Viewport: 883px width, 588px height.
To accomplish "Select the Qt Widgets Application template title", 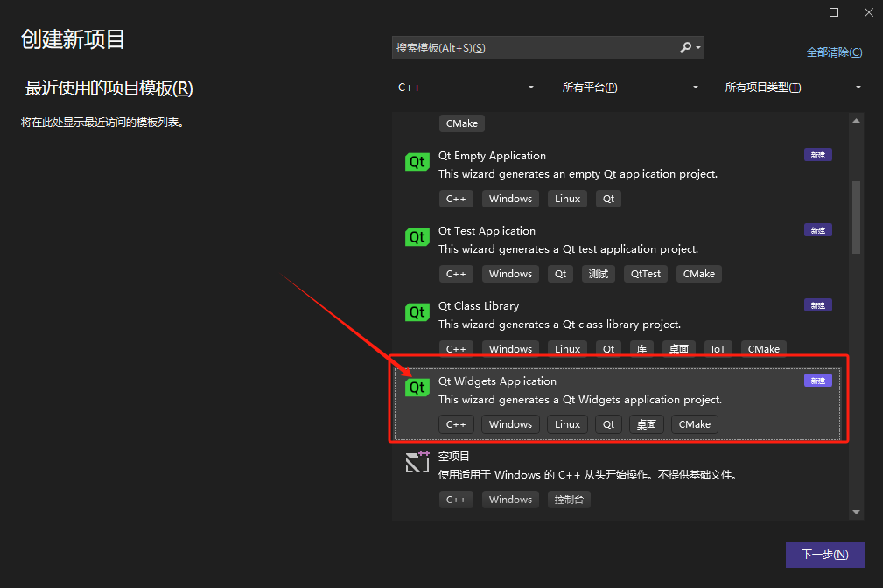I will click(497, 381).
